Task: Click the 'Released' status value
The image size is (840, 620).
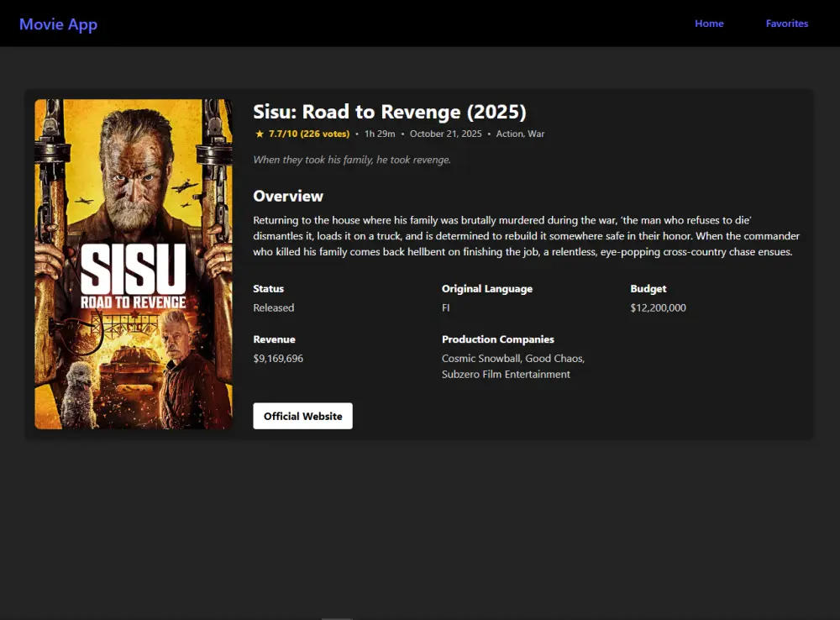Action: click(x=274, y=307)
